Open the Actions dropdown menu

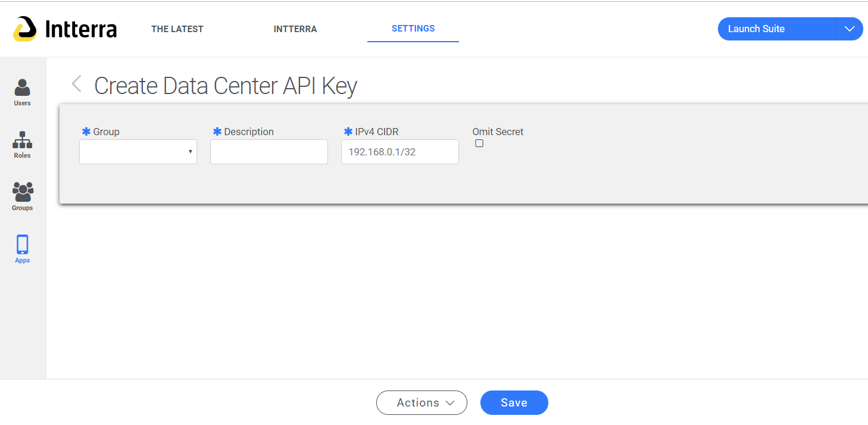[421, 403]
